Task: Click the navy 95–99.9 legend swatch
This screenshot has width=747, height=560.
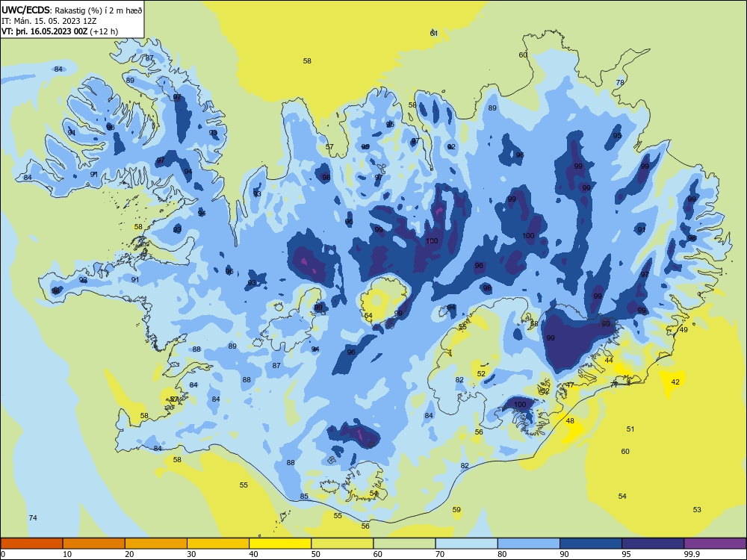Action: click(x=653, y=544)
